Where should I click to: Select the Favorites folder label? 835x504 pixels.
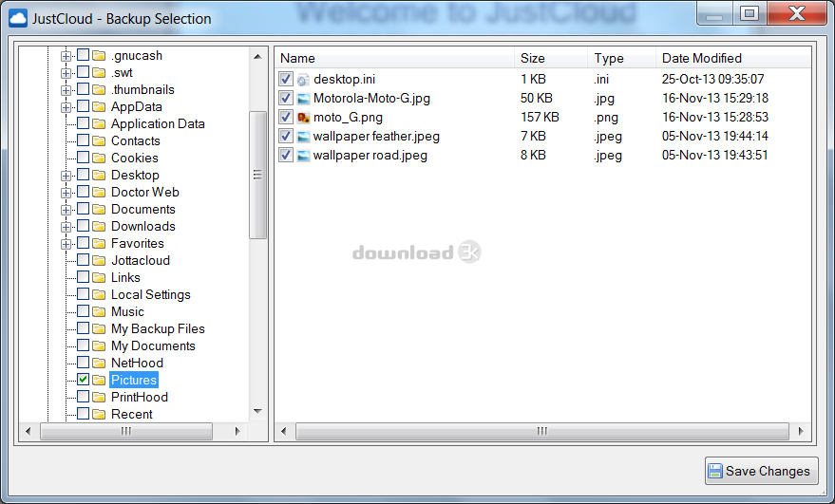pos(138,243)
